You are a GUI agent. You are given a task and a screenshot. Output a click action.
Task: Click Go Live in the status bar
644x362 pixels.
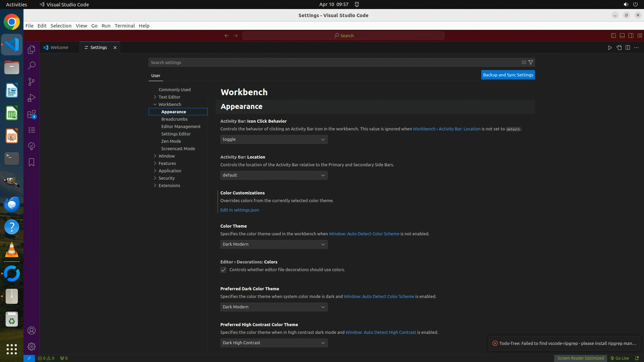point(620,358)
